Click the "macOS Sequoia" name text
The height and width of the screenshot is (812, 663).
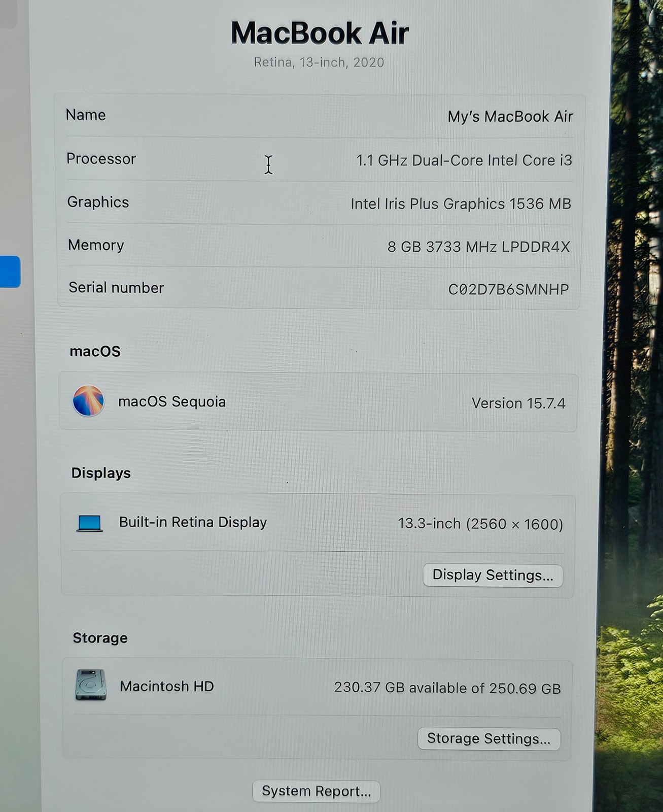(x=172, y=401)
